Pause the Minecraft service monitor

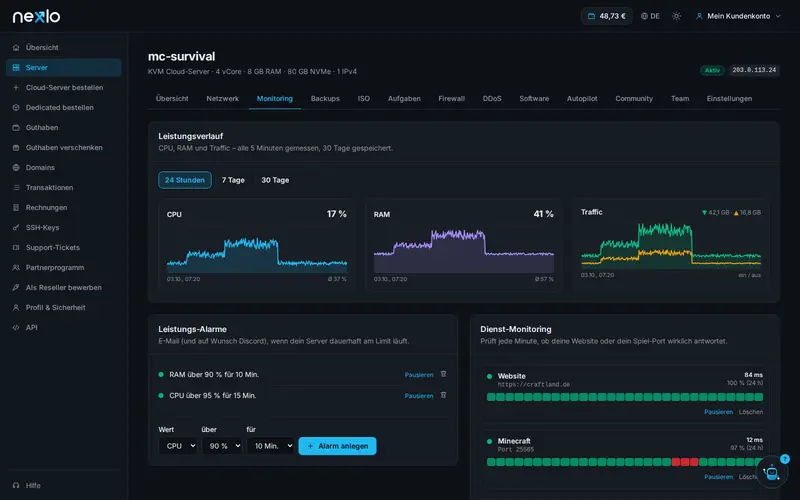(x=718, y=477)
